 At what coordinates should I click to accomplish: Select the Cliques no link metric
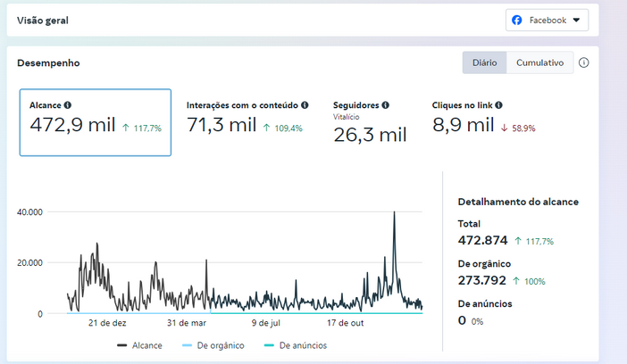point(483,118)
